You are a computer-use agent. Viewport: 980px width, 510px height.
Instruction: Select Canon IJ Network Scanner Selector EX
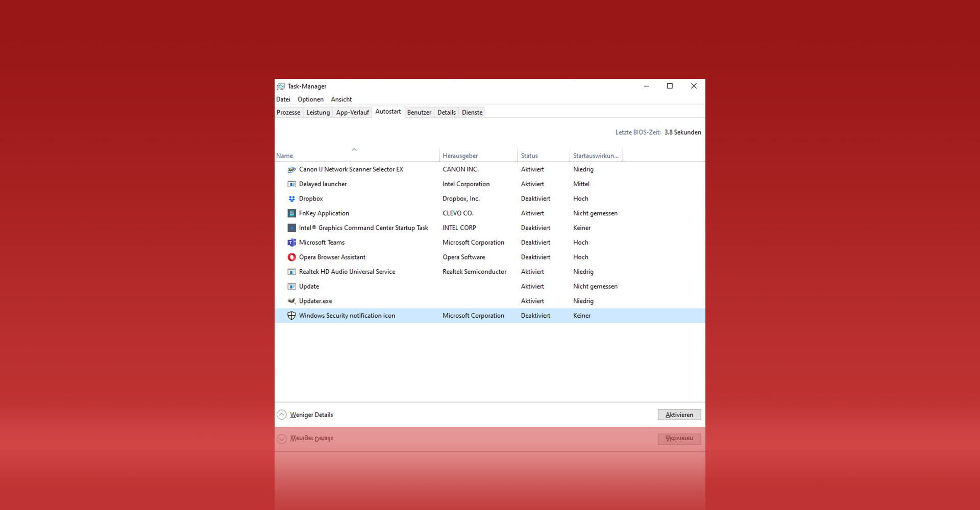351,169
